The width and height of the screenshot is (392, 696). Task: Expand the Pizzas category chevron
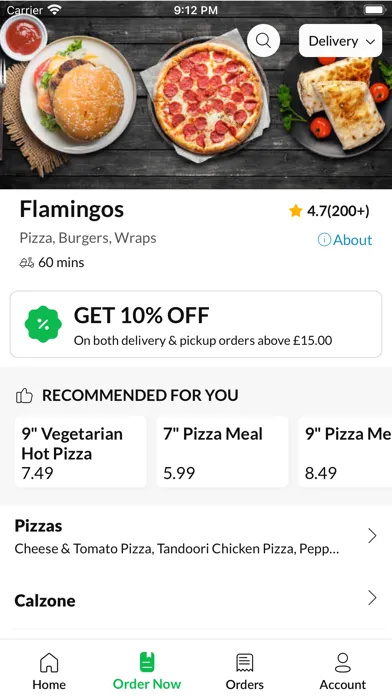(x=372, y=536)
